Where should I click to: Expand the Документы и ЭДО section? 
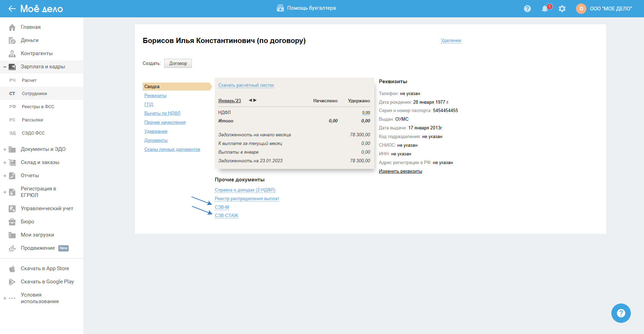point(5,149)
